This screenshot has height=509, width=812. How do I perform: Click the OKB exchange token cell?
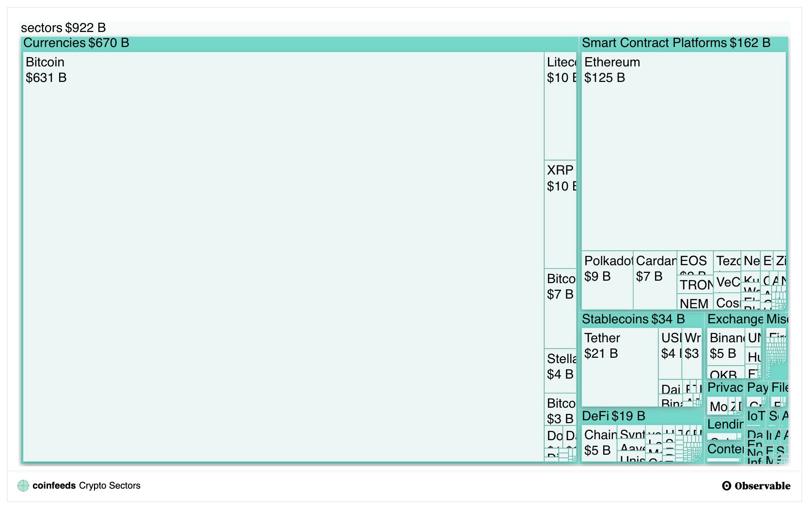726,372
